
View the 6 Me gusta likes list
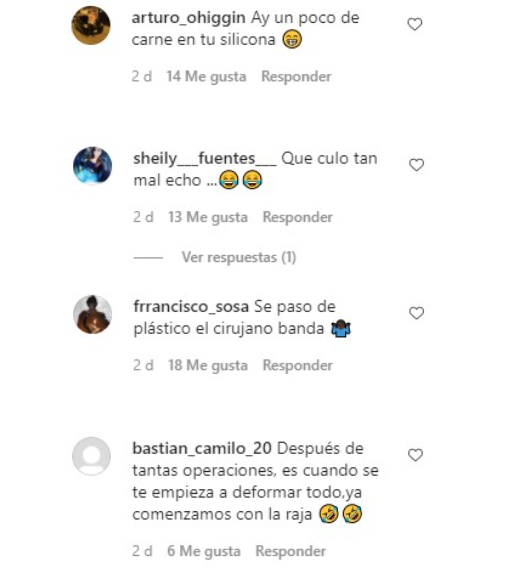204,551
